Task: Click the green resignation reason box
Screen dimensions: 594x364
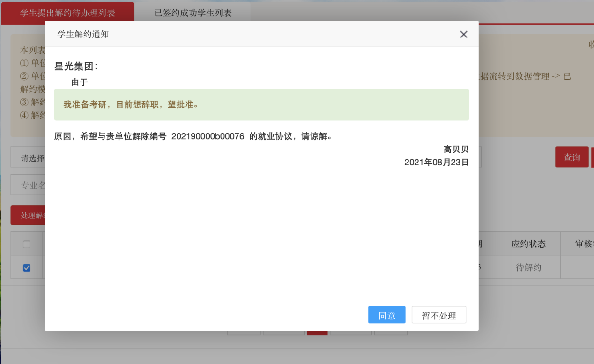Action: (x=261, y=105)
